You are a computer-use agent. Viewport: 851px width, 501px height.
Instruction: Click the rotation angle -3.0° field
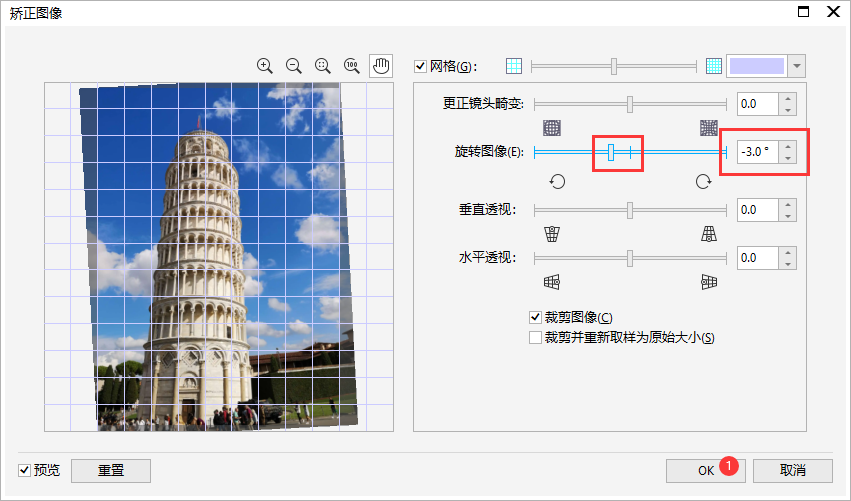758,151
